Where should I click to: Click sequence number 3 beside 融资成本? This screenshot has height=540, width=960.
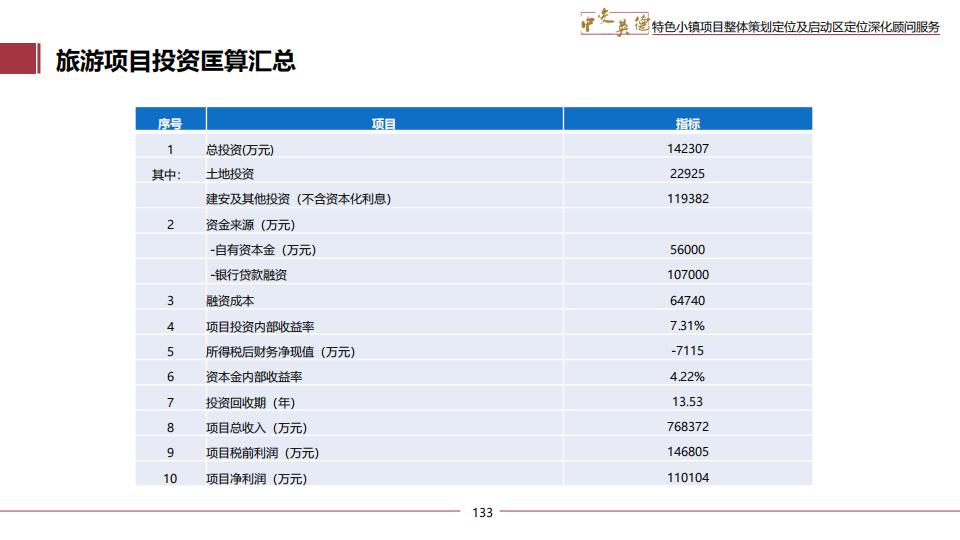[170, 301]
